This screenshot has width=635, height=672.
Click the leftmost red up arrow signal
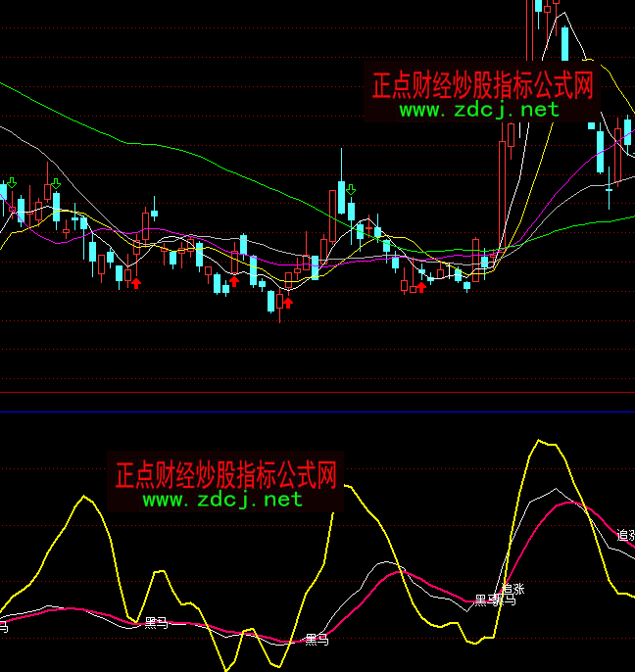point(136,282)
